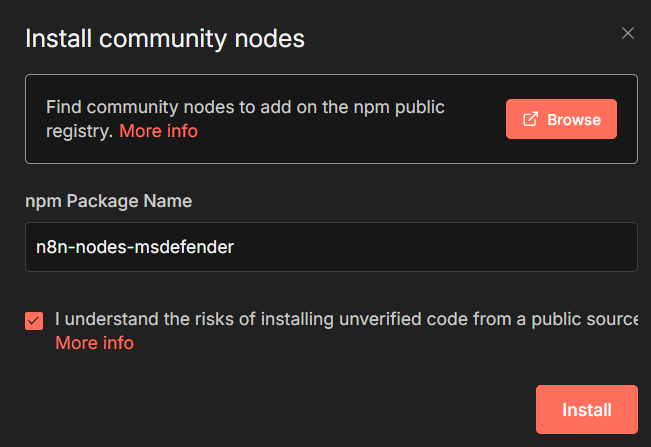The height and width of the screenshot is (447, 651).
Task: Click the 'Install community nodes' dialog title
Action: (164, 39)
